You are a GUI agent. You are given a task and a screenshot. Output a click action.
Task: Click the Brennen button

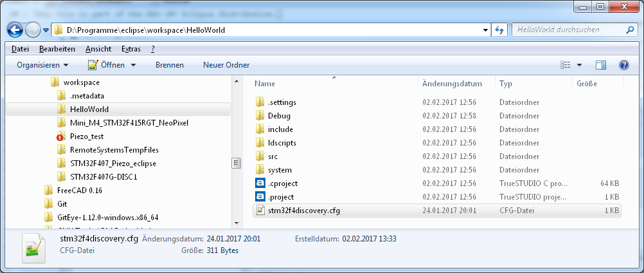click(x=169, y=65)
